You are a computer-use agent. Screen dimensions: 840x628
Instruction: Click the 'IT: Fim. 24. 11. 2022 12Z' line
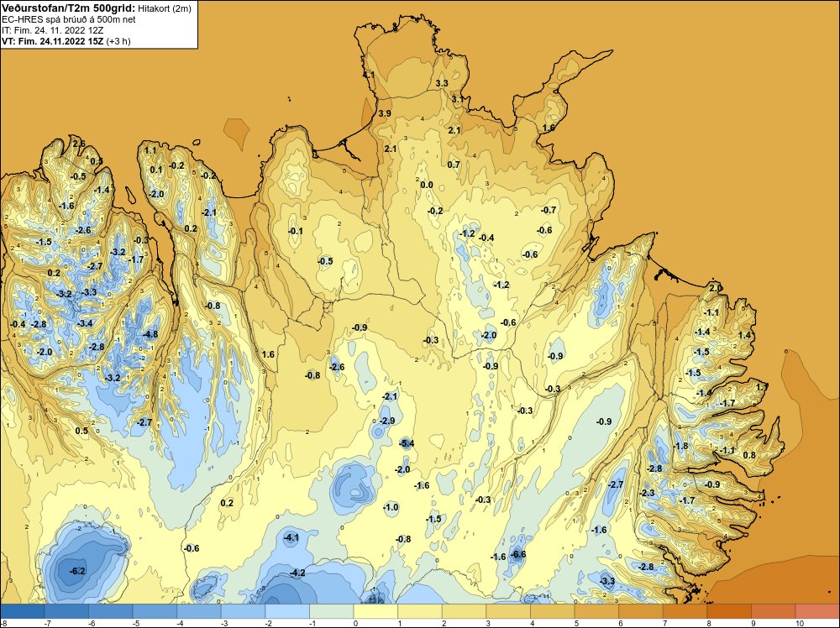pos(52,30)
